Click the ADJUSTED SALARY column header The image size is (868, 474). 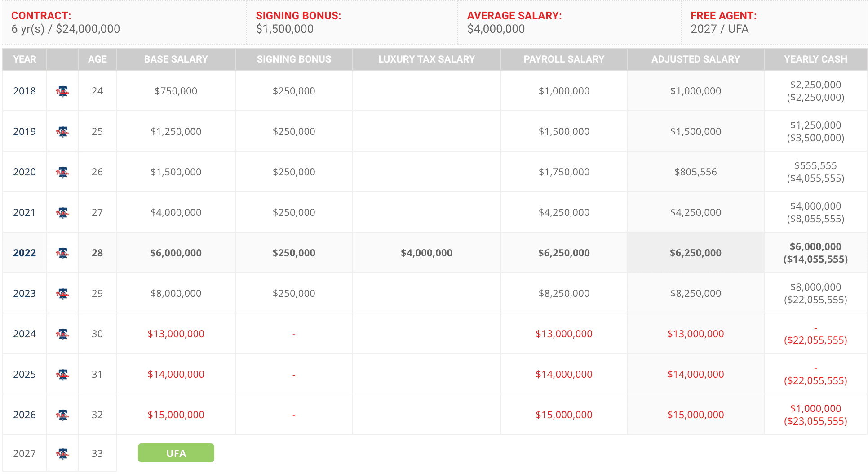click(695, 59)
